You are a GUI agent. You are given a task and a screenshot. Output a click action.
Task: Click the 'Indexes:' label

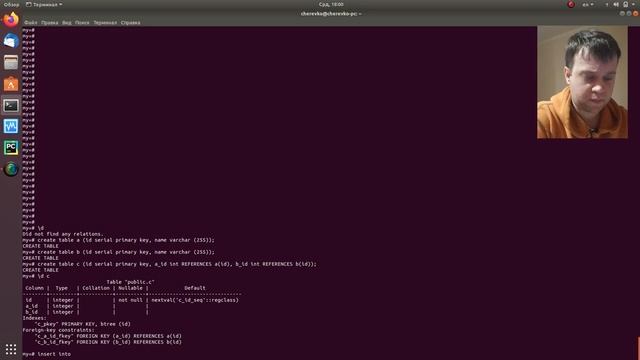tap(35, 318)
